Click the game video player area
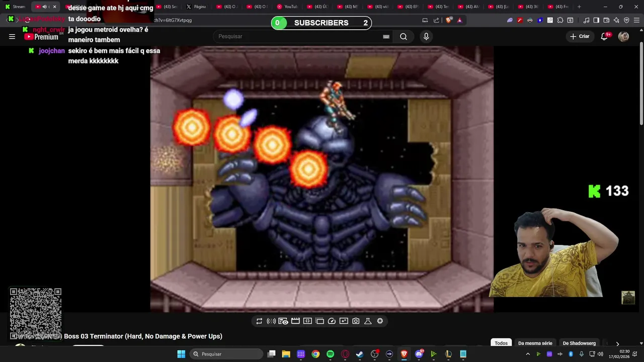The height and width of the screenshot is (362, 644). (321, 178)
